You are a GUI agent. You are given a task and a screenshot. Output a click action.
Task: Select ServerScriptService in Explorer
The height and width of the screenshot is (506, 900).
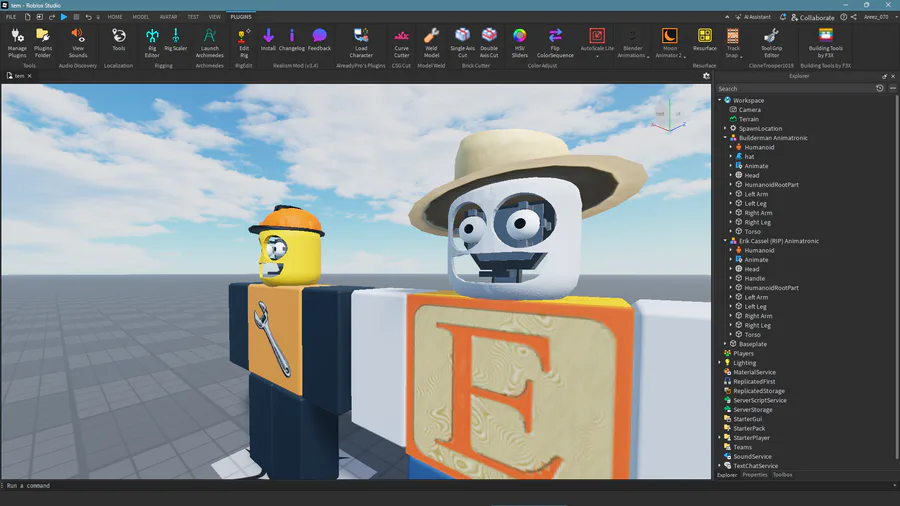(x=759, y=400)
